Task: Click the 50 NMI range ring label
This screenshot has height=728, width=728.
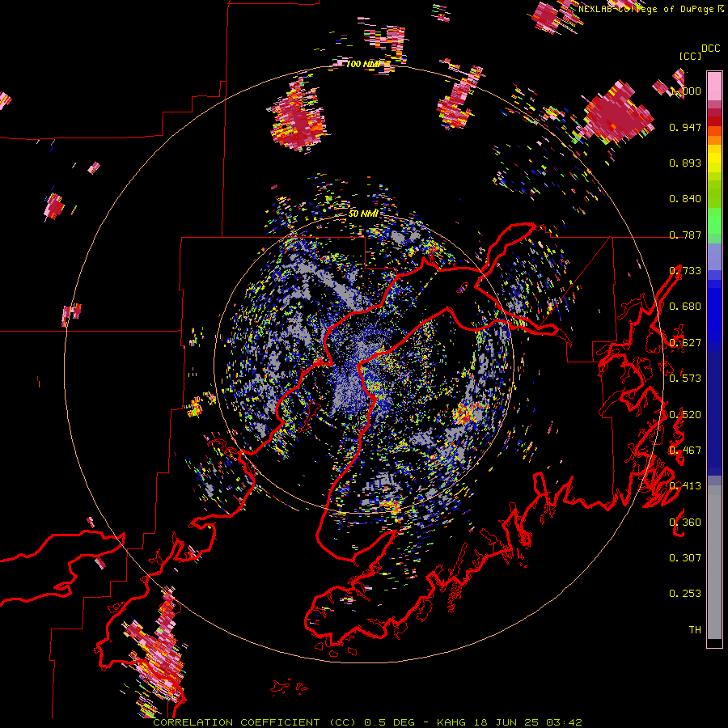Action: pyautogui.click(x=362, y=214)
